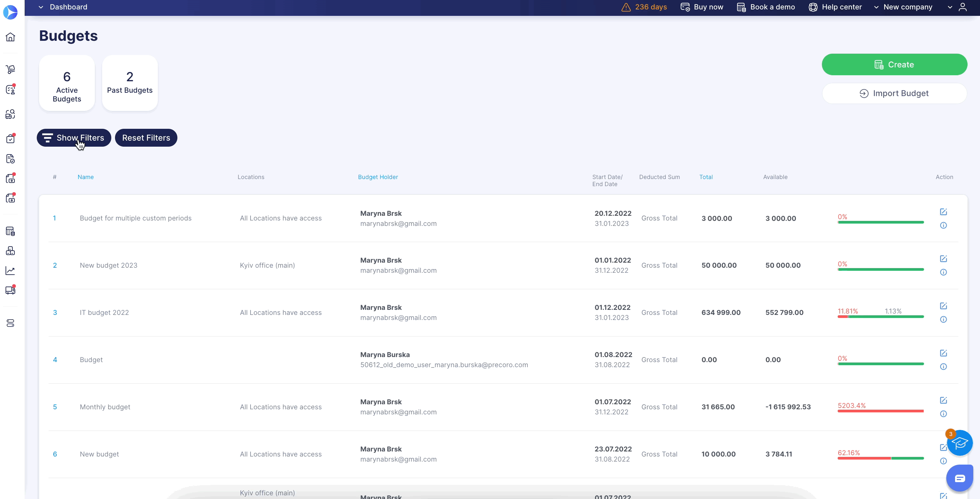Click the green Create button
This screenshot has height=499, width=980.
click(x=894, y=64)
